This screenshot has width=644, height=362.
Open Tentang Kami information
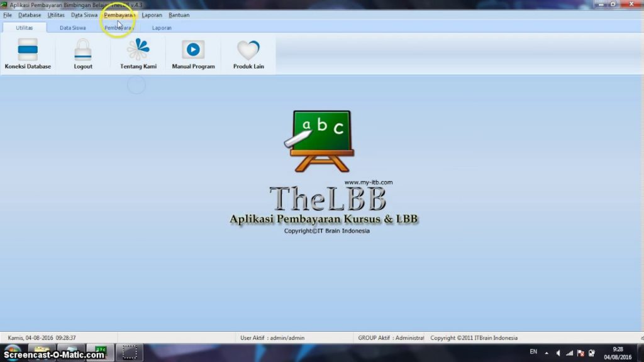tap(138, 53)
